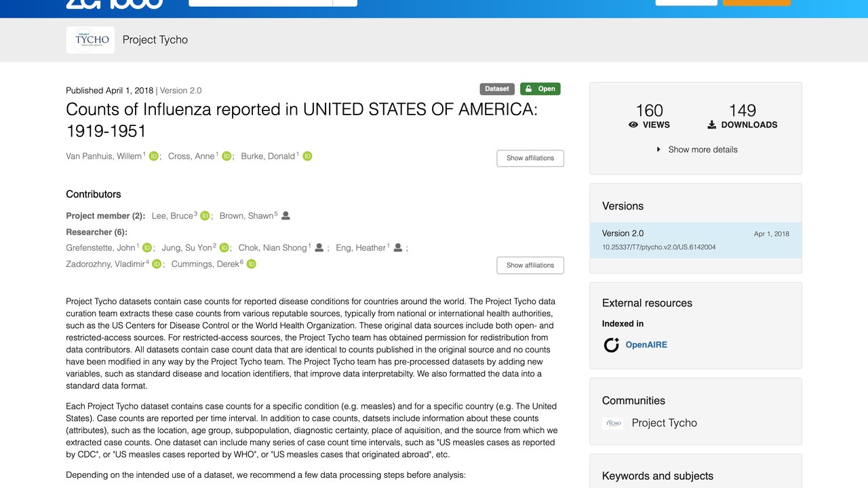The image size is (868, 488).
Task: Click author name Burke, Donald
Action: 268,156
